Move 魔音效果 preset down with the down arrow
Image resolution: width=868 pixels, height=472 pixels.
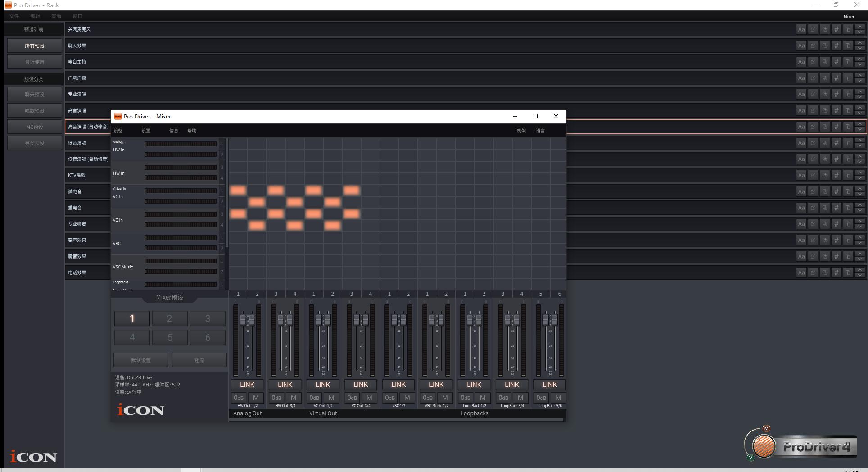point(860,259)
